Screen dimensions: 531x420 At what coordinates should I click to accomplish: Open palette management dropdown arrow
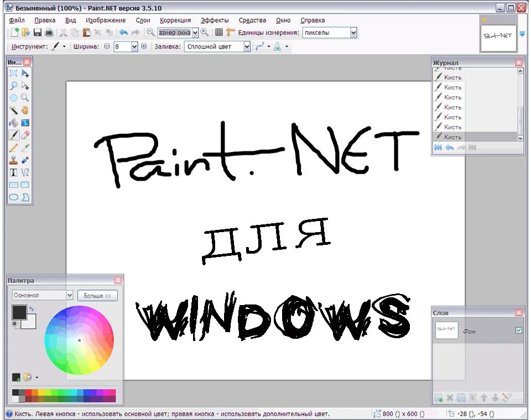pyautogui.click(x=37, y=377)
